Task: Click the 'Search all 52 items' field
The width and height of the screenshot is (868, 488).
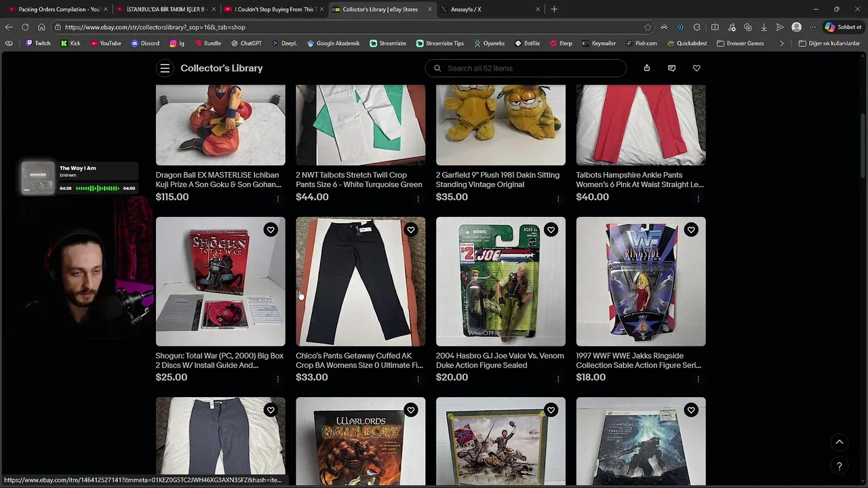Action: pos(526,68)
